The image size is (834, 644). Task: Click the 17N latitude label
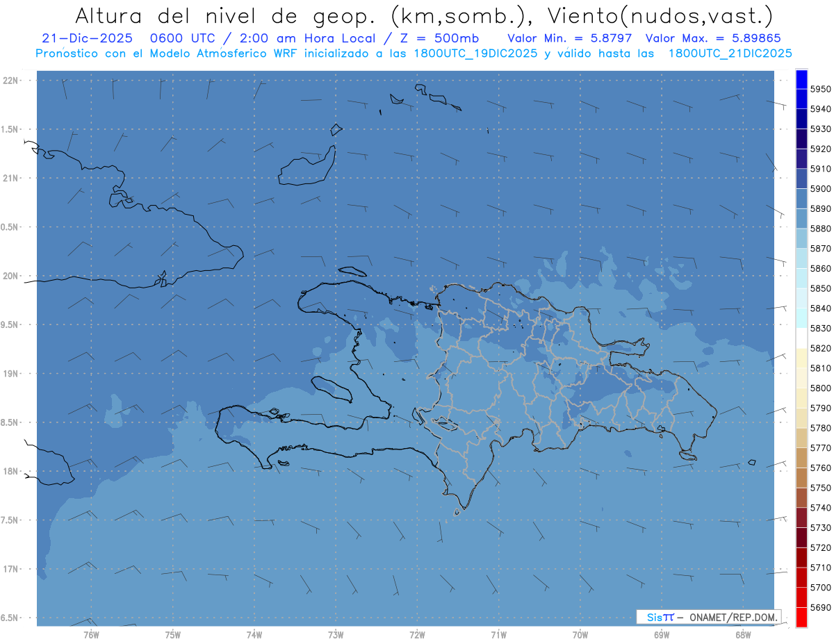click(x=10, y=569)
